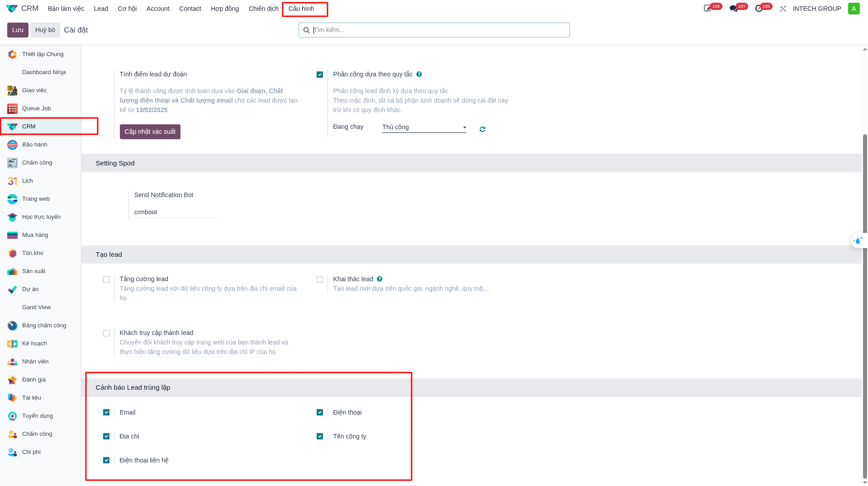Open Đánh giá settings in sidebar
The width and height of the screenshot is (868, 486).
tap(41, 380)
